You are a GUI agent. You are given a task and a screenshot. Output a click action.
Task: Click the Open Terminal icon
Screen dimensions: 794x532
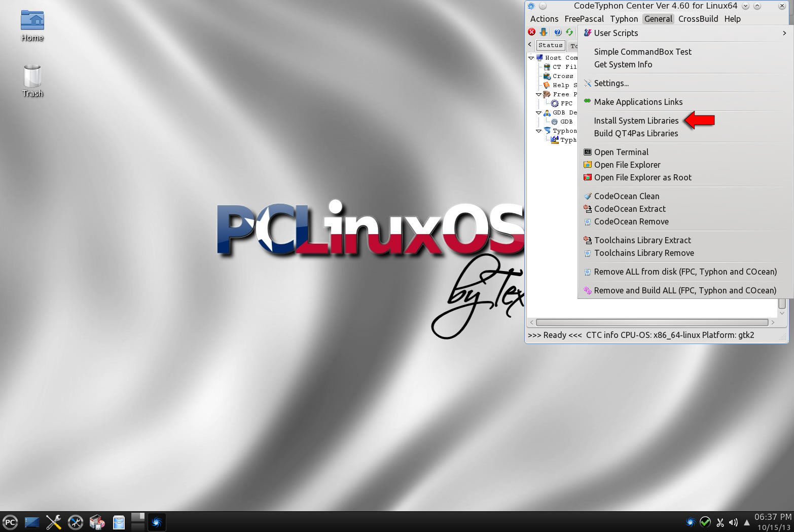pyautogui.click(x=588, y=152)
